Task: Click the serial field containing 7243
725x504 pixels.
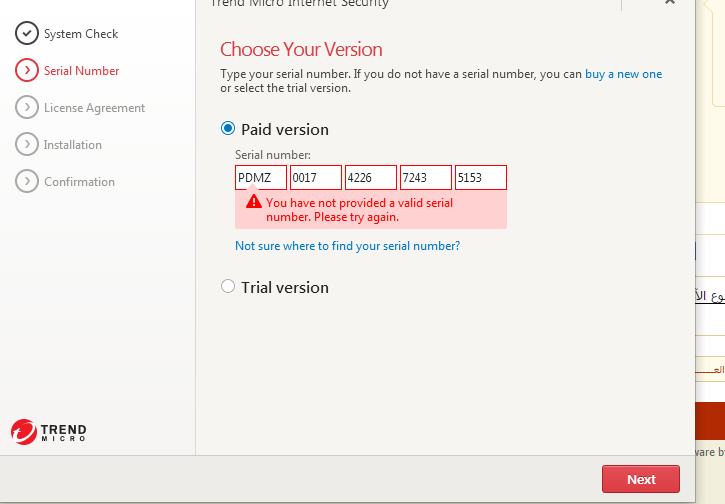Action: [426, 178]
